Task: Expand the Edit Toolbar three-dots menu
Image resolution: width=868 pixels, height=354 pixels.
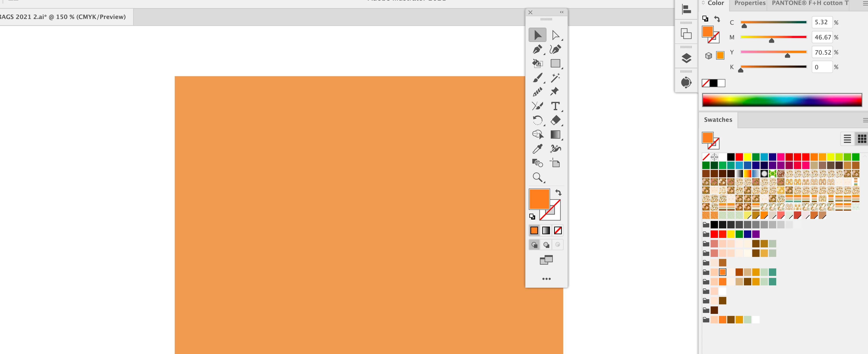Action: (x=546, y=279)
